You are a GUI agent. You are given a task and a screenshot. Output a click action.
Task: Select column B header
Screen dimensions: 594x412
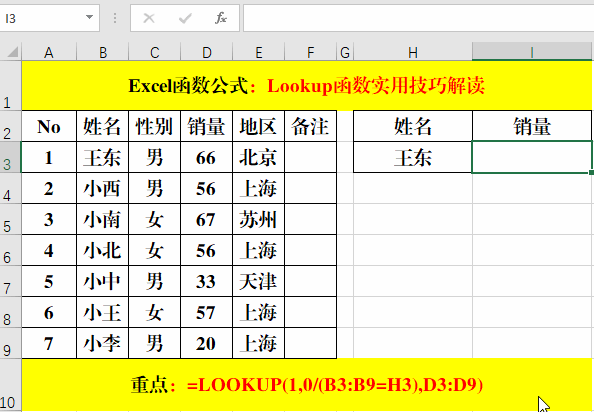point(103,52)
